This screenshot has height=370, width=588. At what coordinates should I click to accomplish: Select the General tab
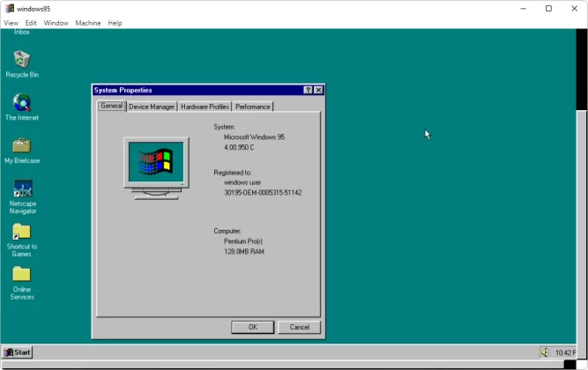click(111, 106)
